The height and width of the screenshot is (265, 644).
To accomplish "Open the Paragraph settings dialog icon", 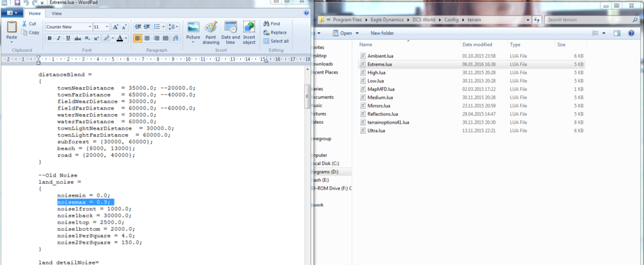I will click(176, 38).
